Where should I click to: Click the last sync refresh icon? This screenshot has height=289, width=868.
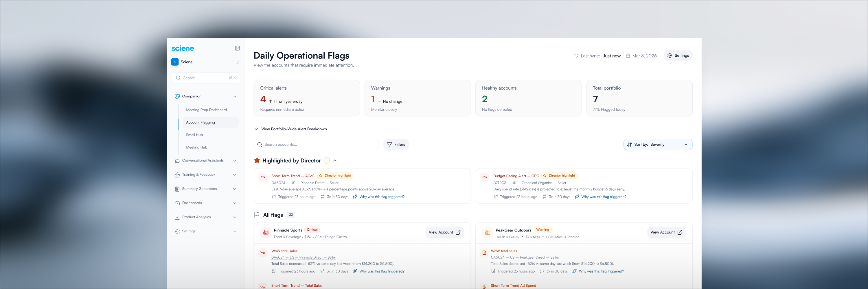click(x=576, y=56)
